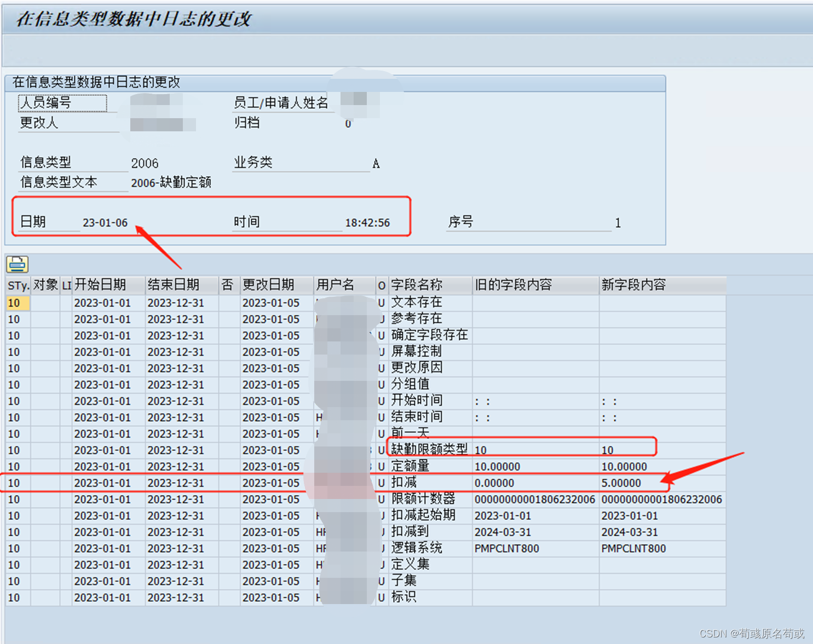Click the 确定字段存在 field name cell

coord(430,335)
